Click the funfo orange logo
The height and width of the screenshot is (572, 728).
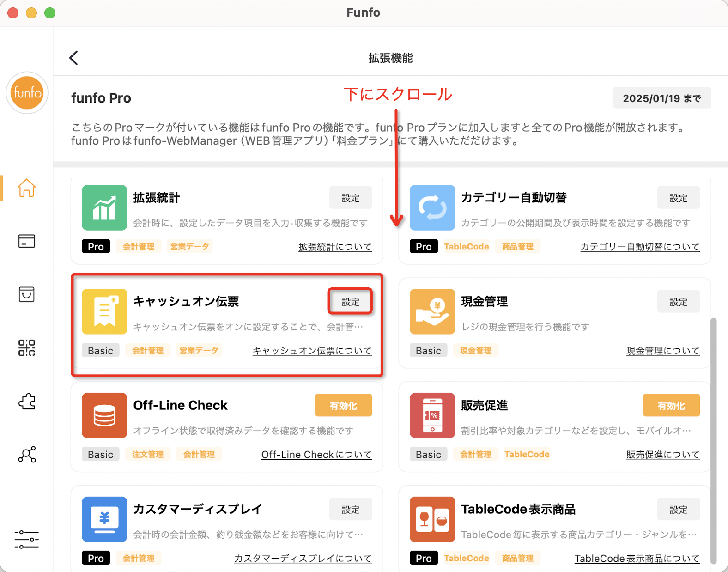click(27, 93)
